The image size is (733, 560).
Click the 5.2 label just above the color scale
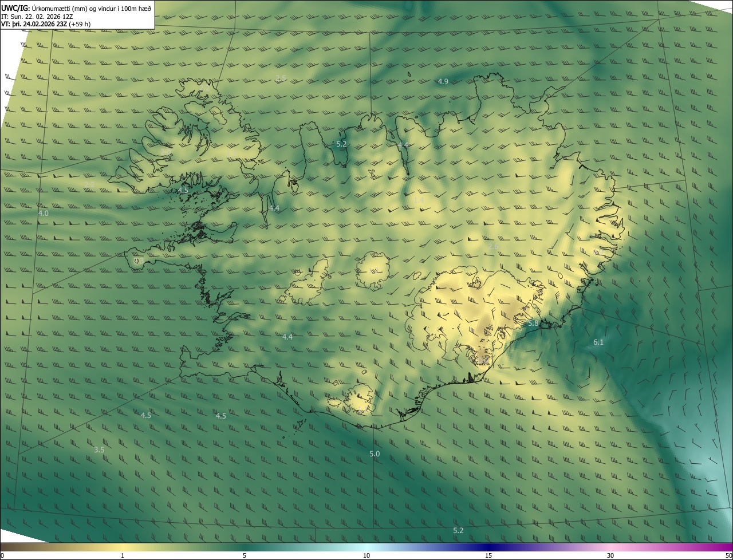tap(458, 531)
